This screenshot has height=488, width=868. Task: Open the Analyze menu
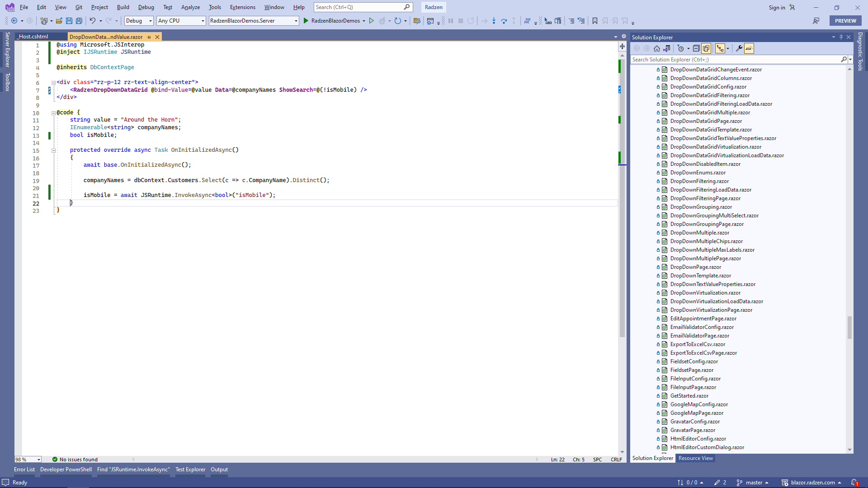[190, 7]
